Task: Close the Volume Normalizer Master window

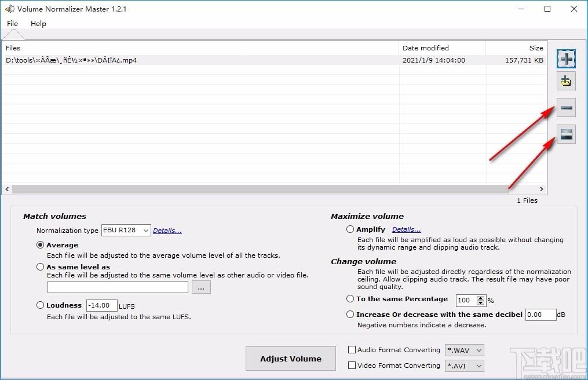Action: pyautogui.click(x=574, y=9)
